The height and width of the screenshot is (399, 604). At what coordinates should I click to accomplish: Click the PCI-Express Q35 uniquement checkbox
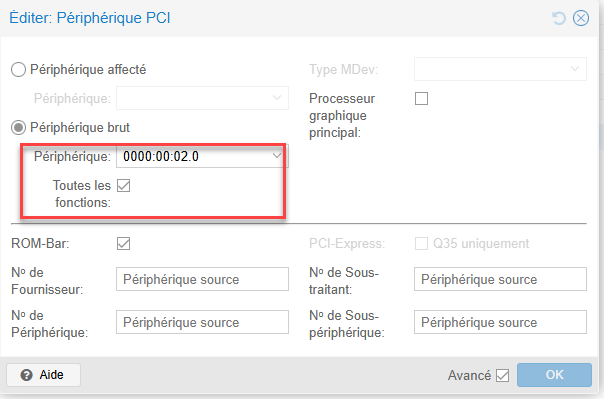pyautogui.click(x=421, y=243)
